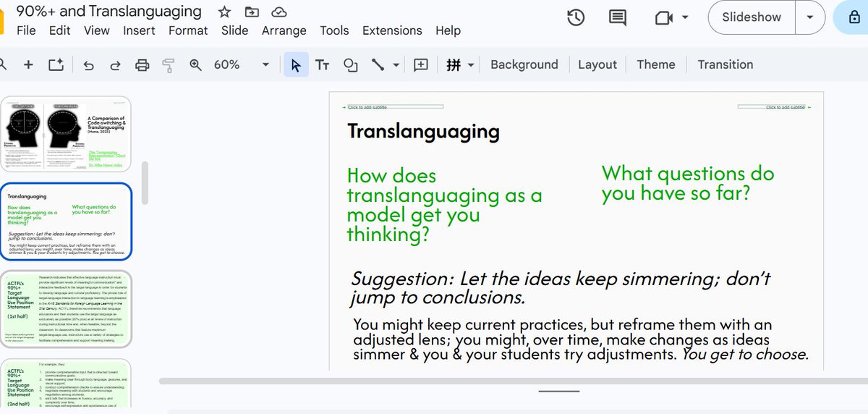This screenshot has height=414, width=868.
Task: Start a video meeting camera icon
Action: pos(664,18)
